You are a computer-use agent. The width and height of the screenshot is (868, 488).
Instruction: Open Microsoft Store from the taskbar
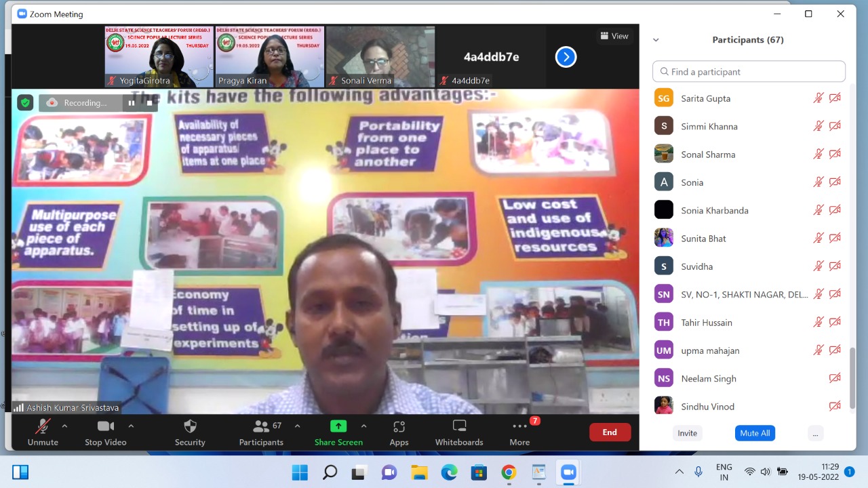[479, 472]
